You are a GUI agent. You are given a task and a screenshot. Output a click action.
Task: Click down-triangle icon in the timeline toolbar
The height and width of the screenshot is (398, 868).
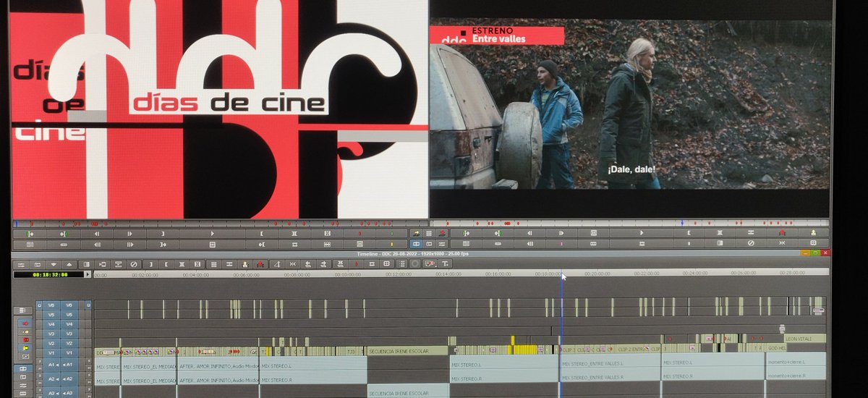[x=54, y=264]
